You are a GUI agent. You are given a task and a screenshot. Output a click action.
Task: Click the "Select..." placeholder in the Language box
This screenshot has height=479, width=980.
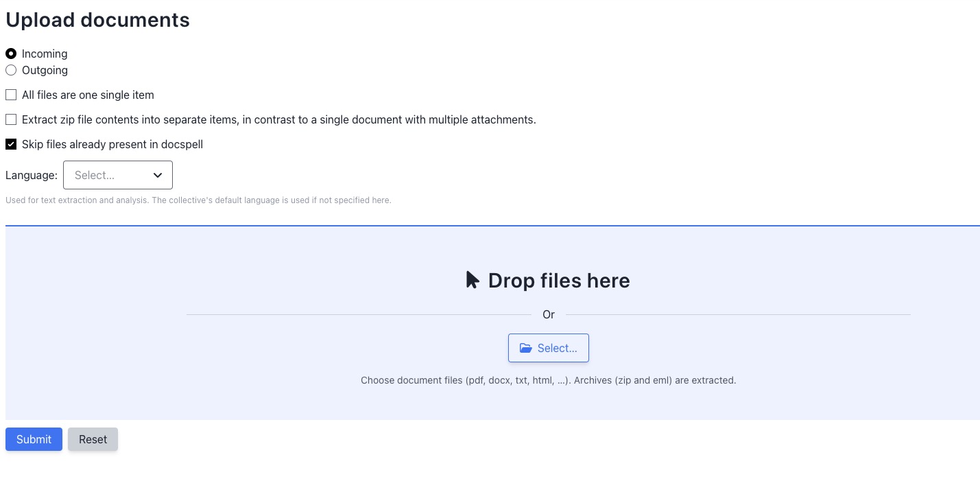(x=94, y=175)
